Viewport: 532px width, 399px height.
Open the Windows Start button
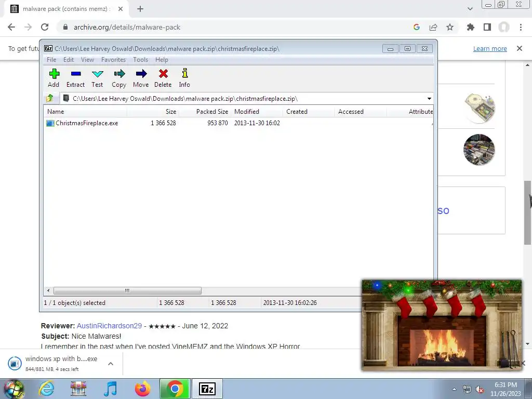click(14, 389)
